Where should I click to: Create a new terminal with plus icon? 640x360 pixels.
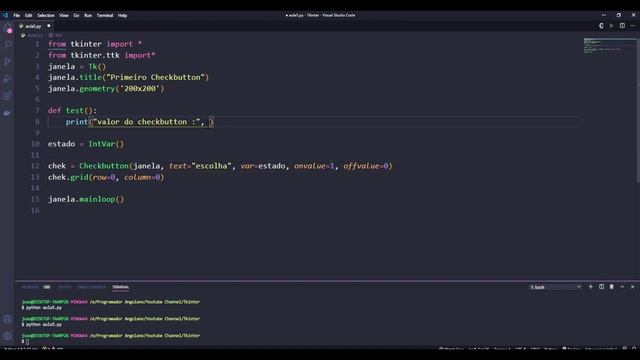point(591,287)
